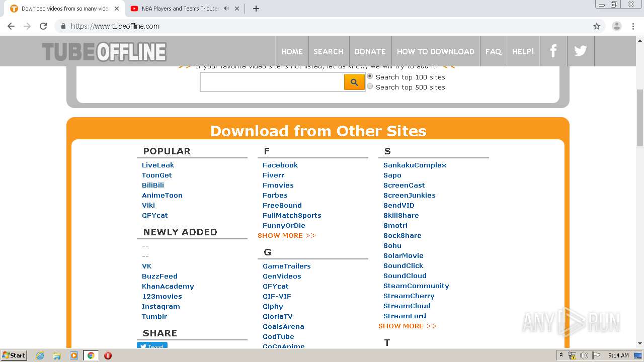Open FAQ menu item

[493, 51]
